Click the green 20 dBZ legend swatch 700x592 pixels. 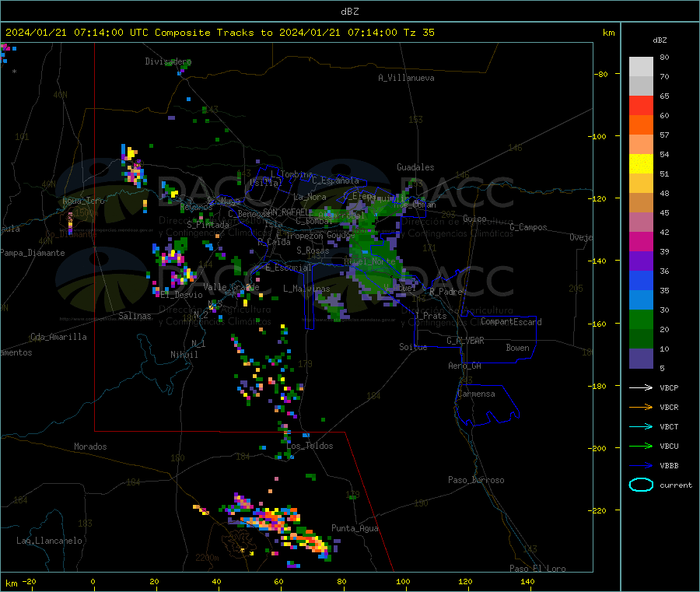[x=641, y=319]
